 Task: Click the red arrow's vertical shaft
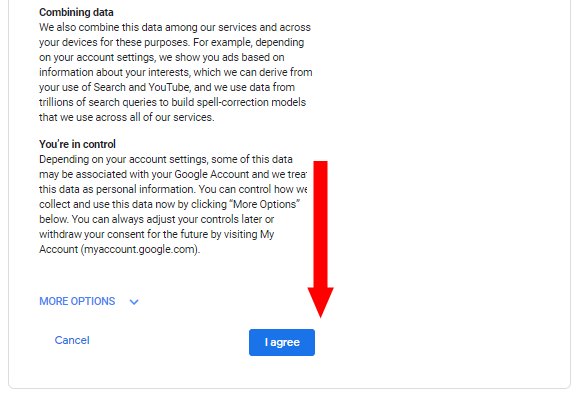[x=320, y=224]
